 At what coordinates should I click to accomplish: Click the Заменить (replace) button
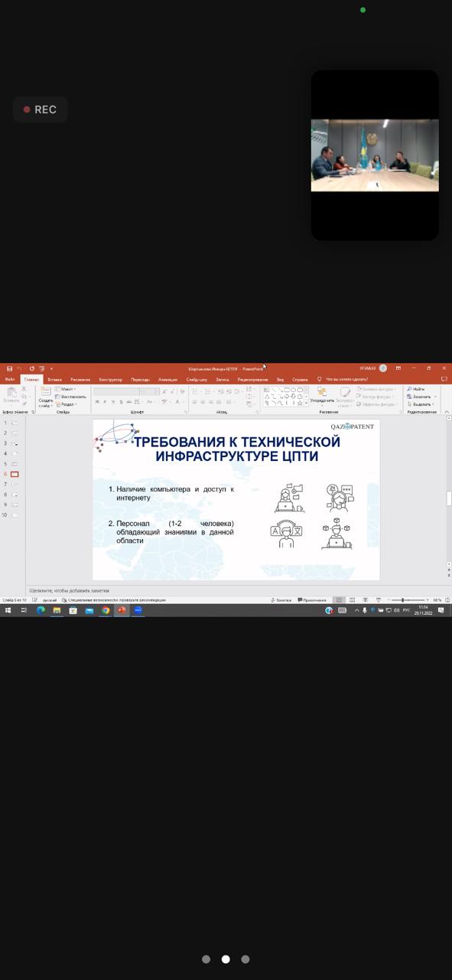pos(422,397)
